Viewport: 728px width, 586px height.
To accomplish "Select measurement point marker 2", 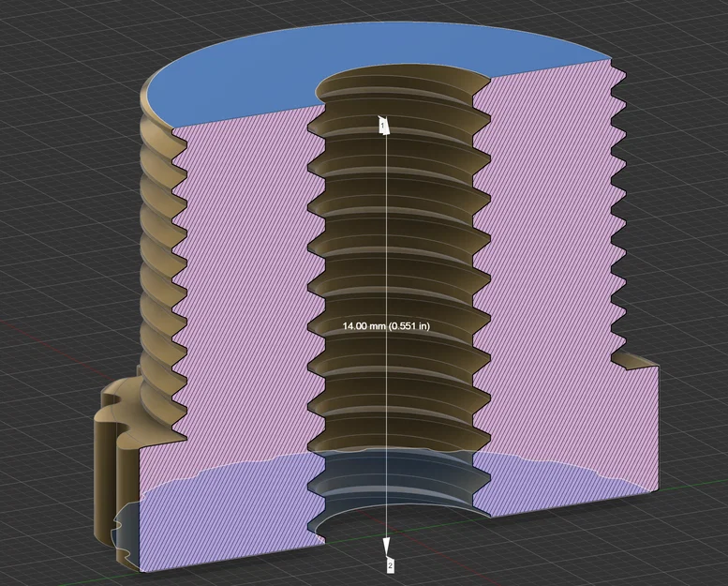I will point(390,565).
